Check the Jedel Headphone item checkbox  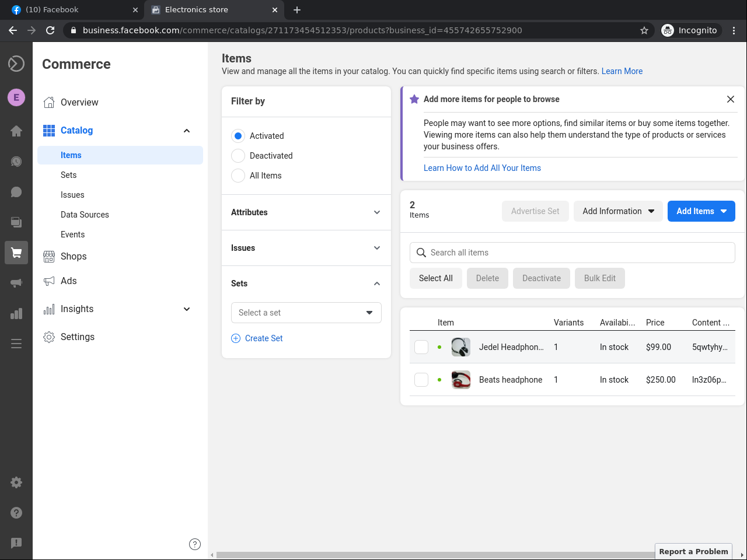[421, 347]
